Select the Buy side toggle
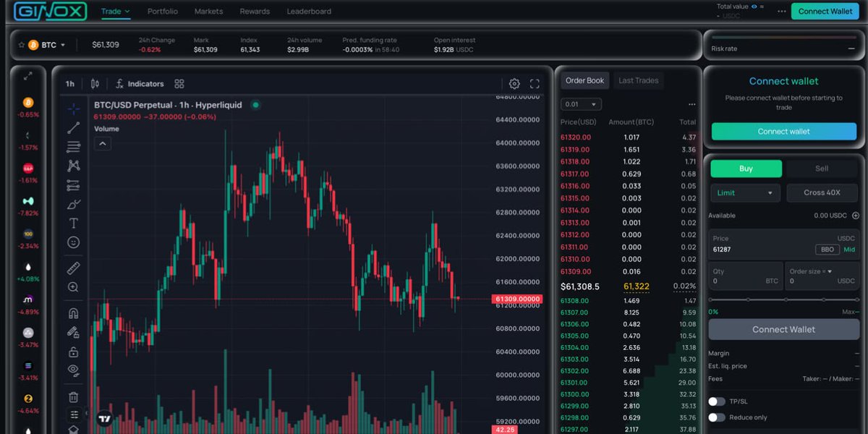 pos(746,169)
